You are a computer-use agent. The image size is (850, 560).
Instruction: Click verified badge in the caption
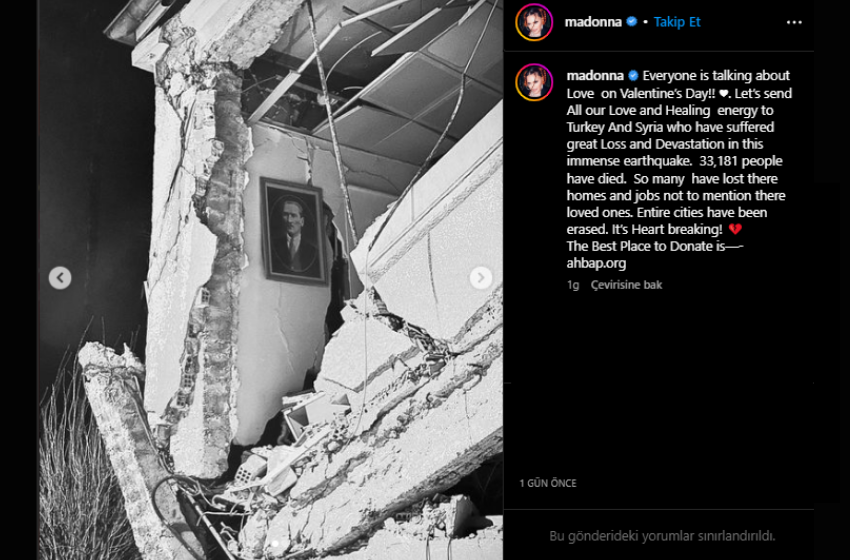coord(633,75)
